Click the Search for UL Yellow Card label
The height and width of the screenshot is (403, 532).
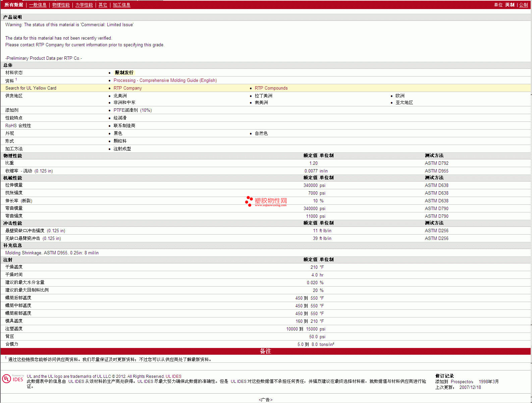(31, 88)
